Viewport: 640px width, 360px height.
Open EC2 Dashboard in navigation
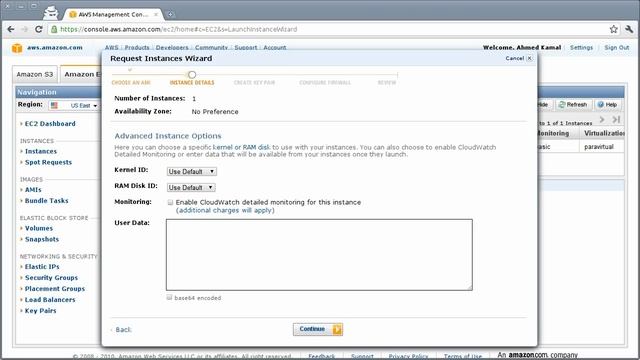(x=50, y=124)
